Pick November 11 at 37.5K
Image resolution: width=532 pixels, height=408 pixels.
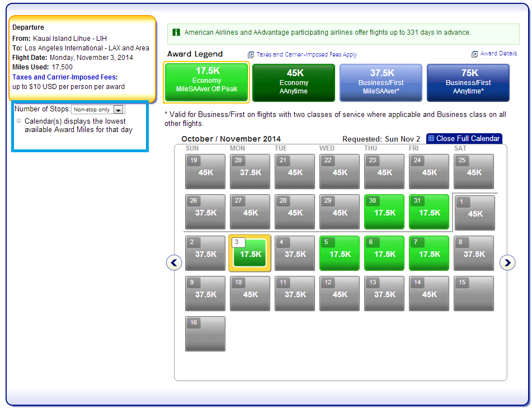(295, 294)
